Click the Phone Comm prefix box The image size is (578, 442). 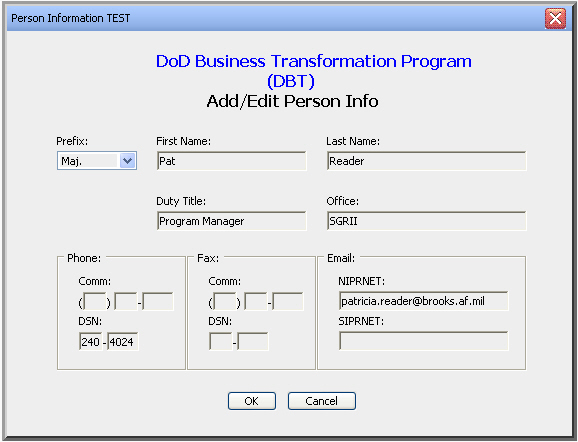pos(126,302)
